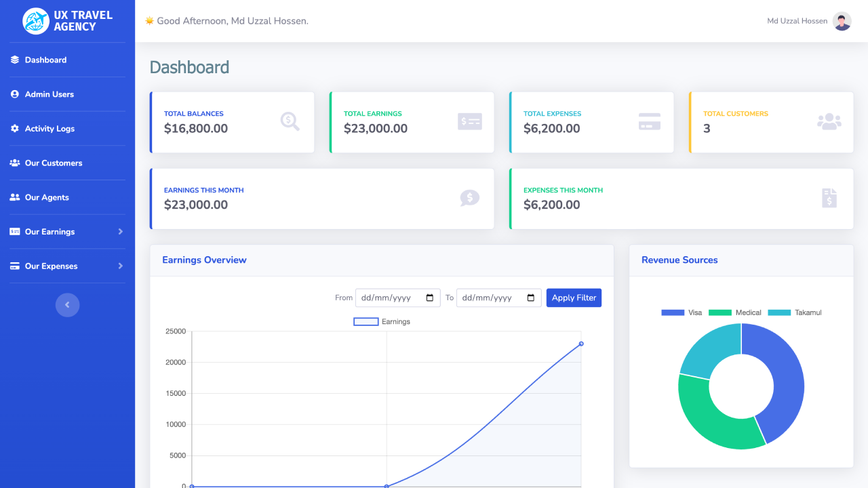
Task: Toggle the Earnings legend above the chart
Action: pyautogui.click(x=381, y=321)
